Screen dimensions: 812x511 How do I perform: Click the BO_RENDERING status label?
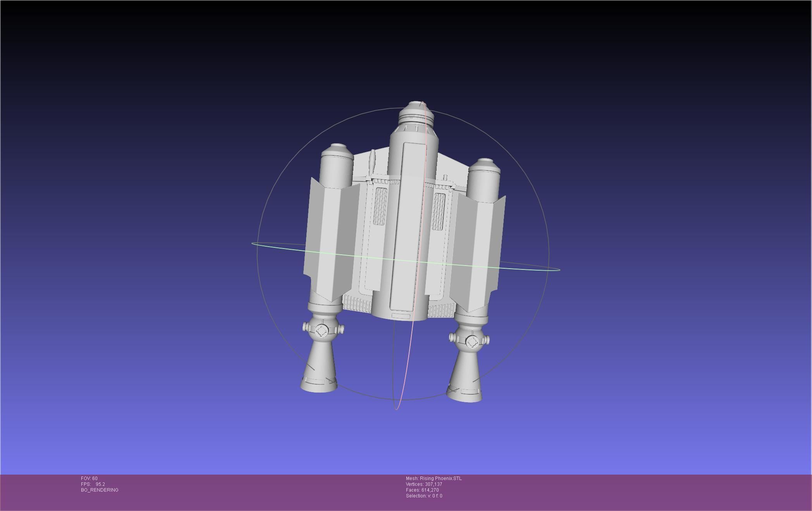point(100,490)
